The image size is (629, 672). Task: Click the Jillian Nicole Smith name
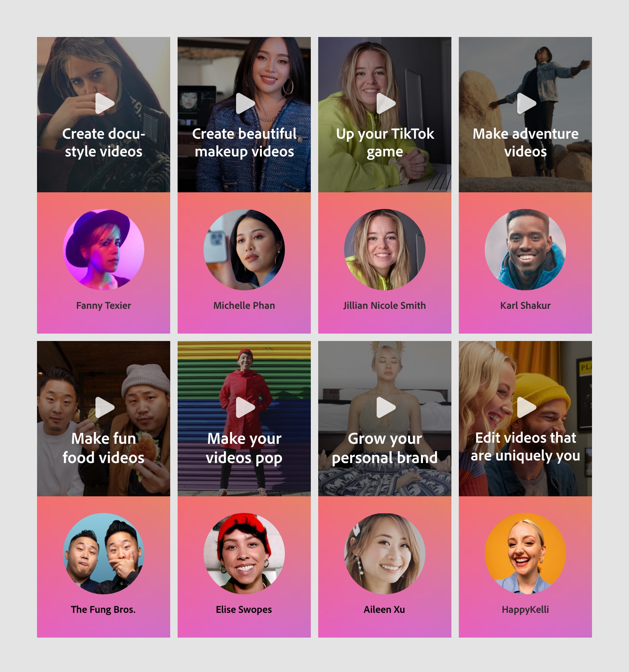point(384,305)
